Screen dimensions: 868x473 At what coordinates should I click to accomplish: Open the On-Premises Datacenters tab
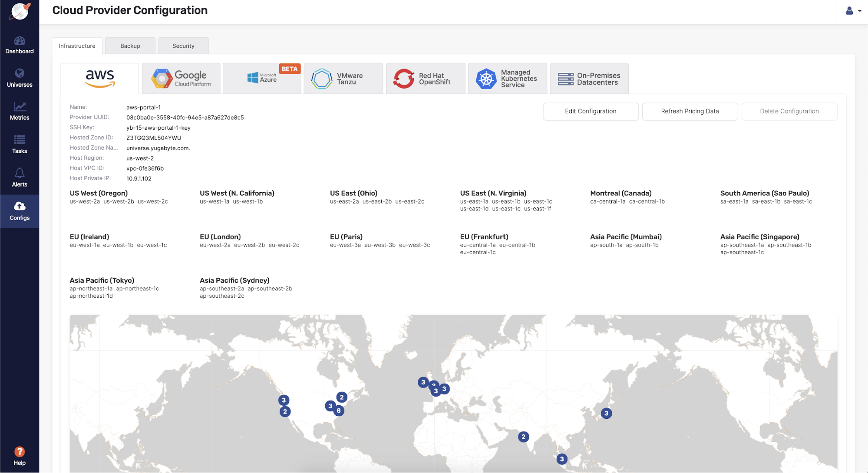[589, 79]
